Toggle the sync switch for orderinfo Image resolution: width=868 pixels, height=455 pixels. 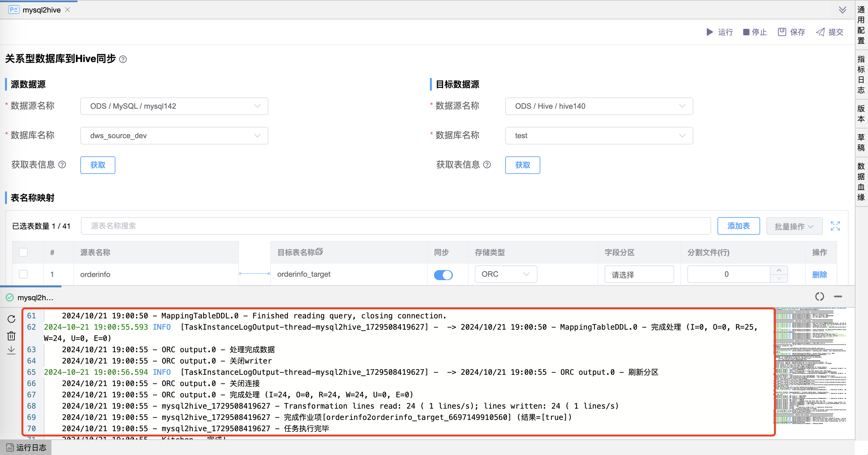443,275
